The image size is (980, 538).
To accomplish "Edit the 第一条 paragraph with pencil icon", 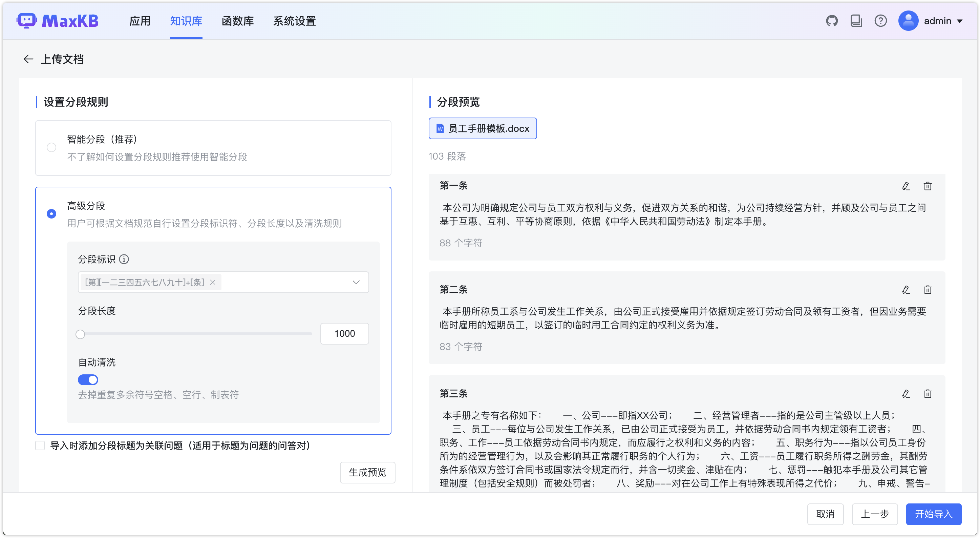I will click(906, 186).
